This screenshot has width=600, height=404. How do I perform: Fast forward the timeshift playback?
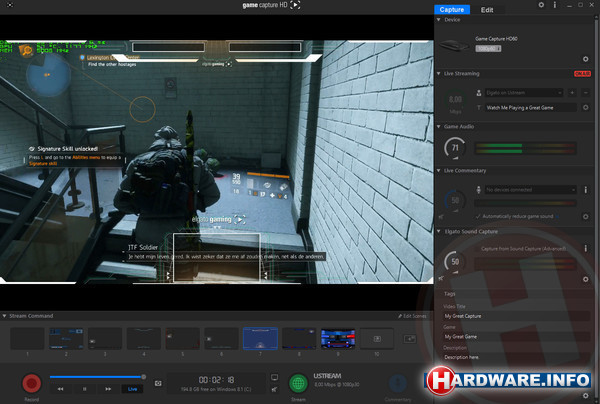tap(108, 389)
